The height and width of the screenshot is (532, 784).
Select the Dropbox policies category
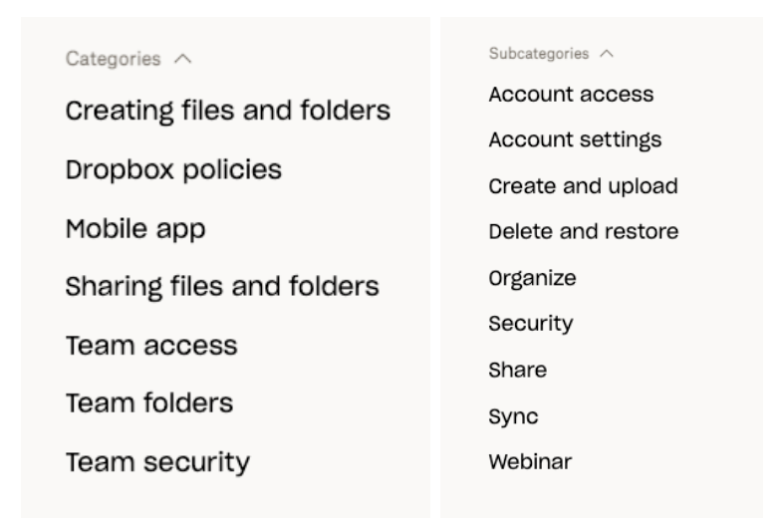tap(173, 169)
